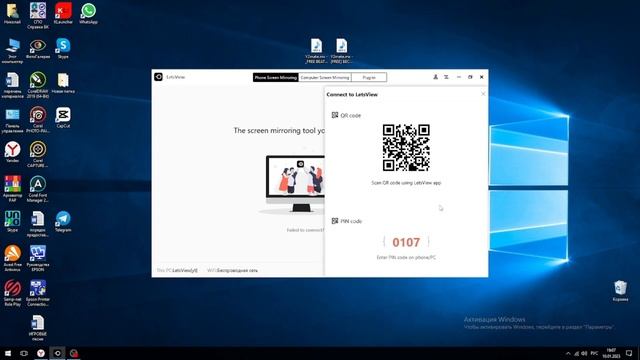Select the СПО Справки БК desktop icon
This screenshot has width=640, height=360.
(38, 16)
